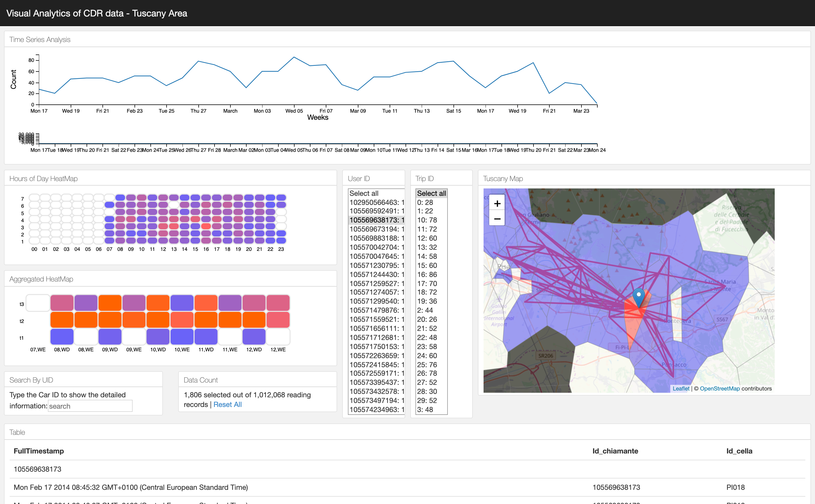
Task: Click the lower brush timeline at Sat 08
Action: tap(342, 144)
